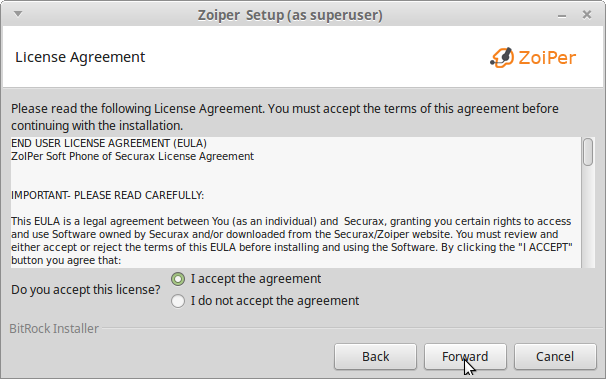Click the 'This EULA is a legal agreement' paragraph
The image size is (606, 379).
[x=292, y=241]
